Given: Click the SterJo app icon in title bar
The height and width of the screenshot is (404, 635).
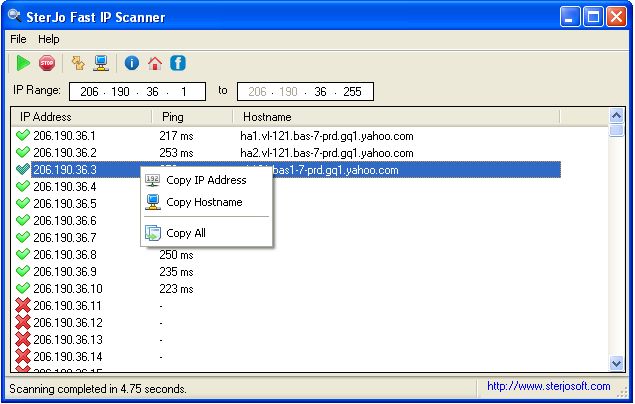Looking at the screenshot, I should [x=12, y=17].
